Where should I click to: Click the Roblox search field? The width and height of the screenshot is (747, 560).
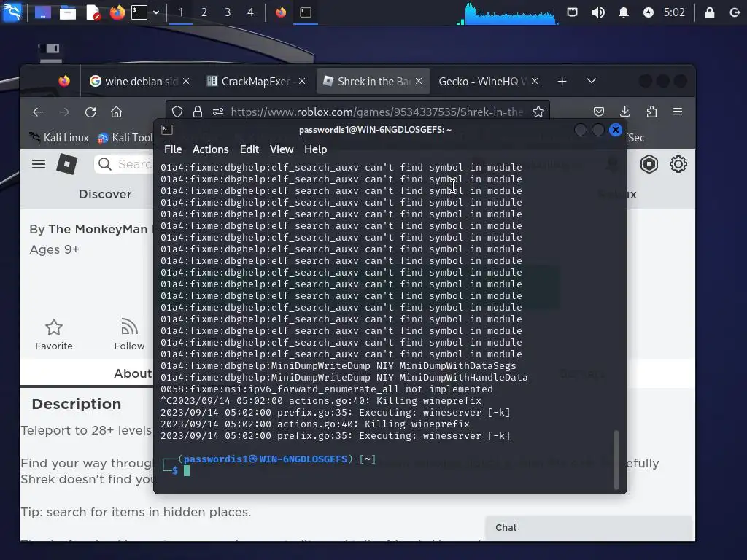tap(124, 164)
